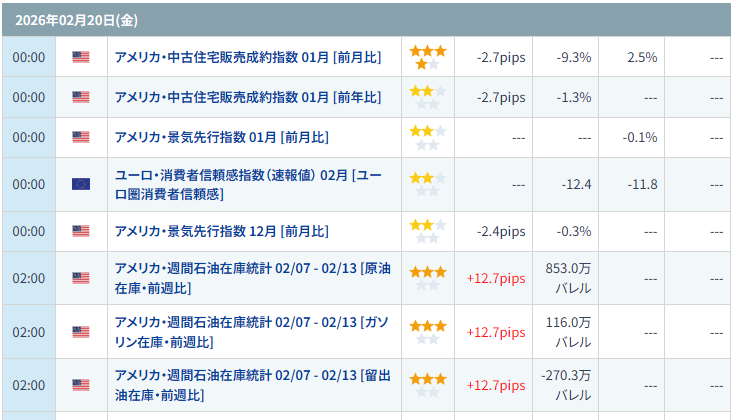This screenshot has height=420, width=737.
Task: Open アメリカ・景気先行指数 01月 [前月比] link
Action: (x=222, y=137)
